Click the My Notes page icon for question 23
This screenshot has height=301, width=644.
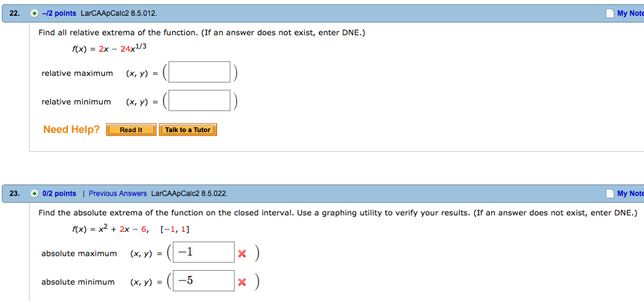pyautogui.click(x=609, y=193)
